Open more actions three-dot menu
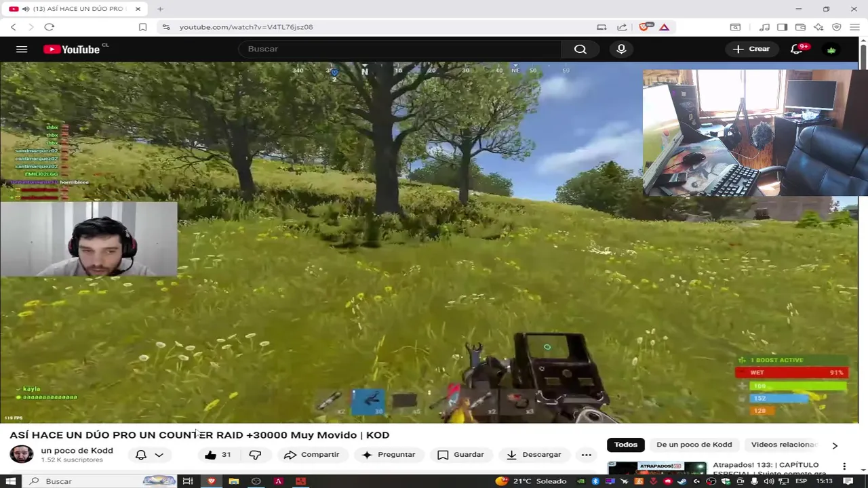This screenshot has width=868, height=488. (587, 455)
